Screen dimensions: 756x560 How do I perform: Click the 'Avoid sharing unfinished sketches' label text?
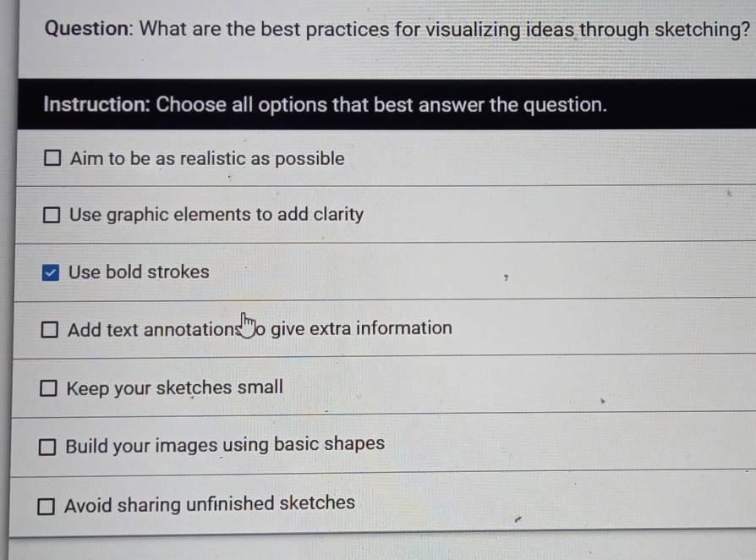point(210,504)
